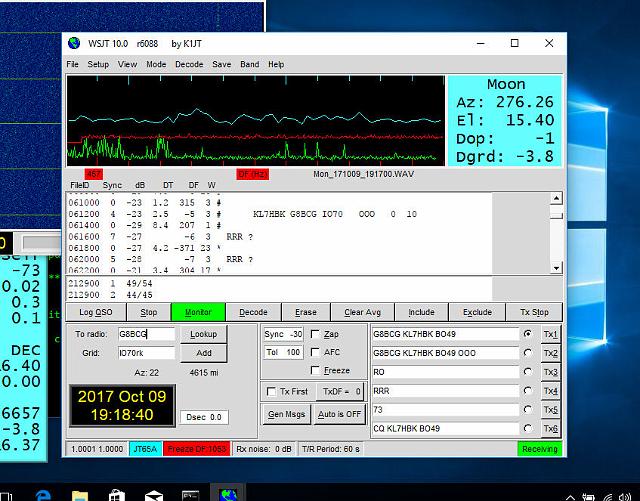This screenshot has height=501, width=640.
Task: Click the Log QSO button
Action: tap(96, 312)
